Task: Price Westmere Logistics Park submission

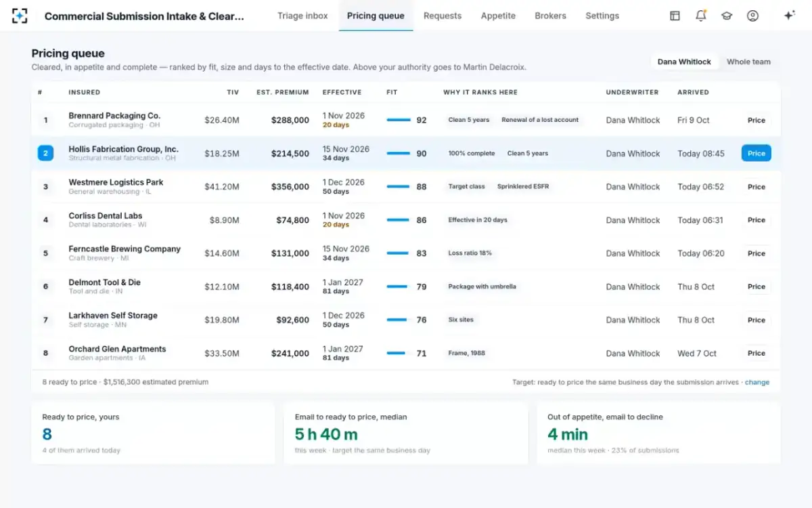Action: pyautogui.click(x=757, y=187)
